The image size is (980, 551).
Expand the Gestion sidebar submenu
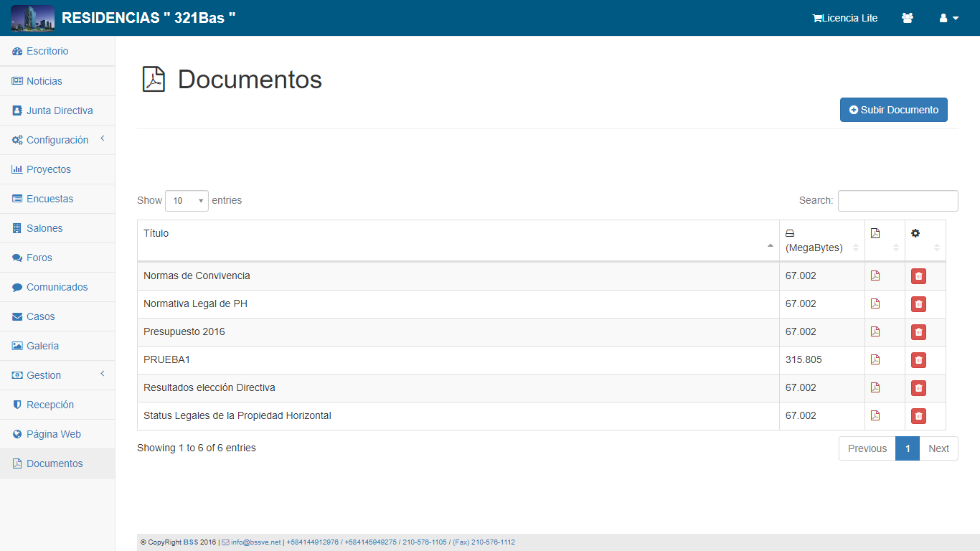click(x=57, y=375)
